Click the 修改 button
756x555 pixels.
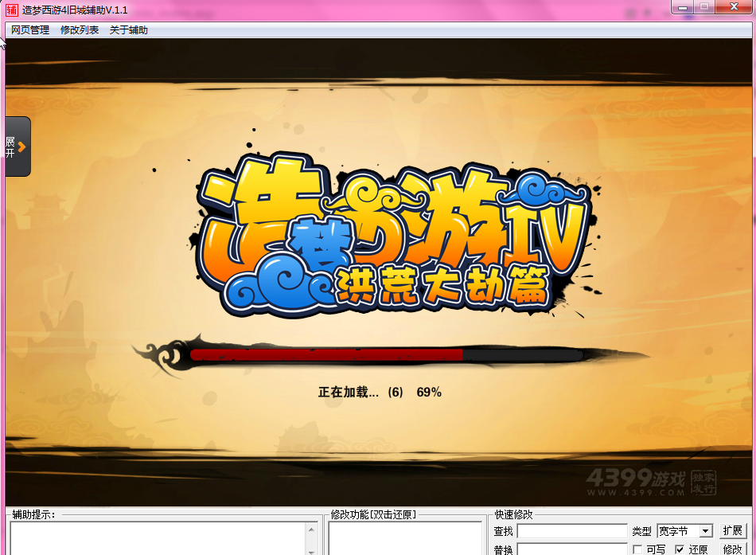pos(733,549)
